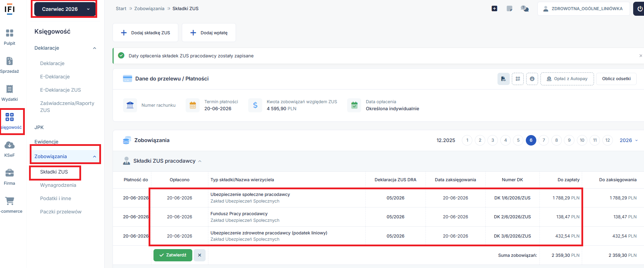644x268 pixels.
Task: Click the Dodaj wpłatę button
Action: pyautogui.click(x=209, y=33)
